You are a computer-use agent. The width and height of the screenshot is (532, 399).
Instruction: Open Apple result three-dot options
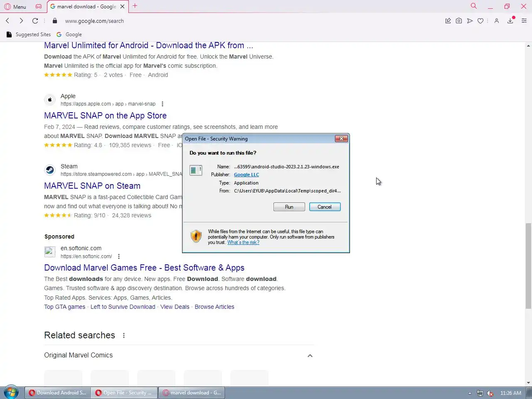(x=163, y=104)
